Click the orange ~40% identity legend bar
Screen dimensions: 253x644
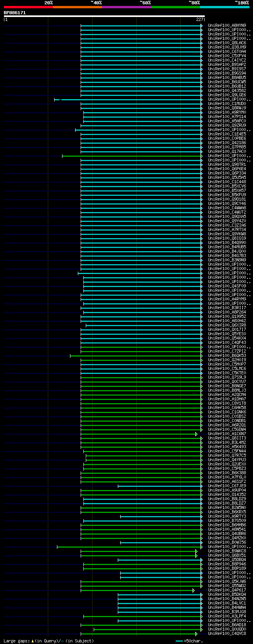[77, 7]
